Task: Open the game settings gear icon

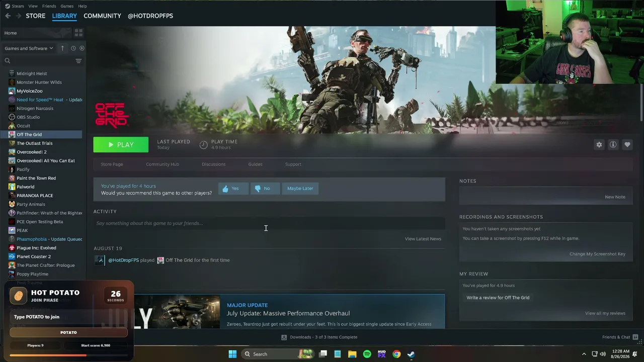Action: [599, 145]
